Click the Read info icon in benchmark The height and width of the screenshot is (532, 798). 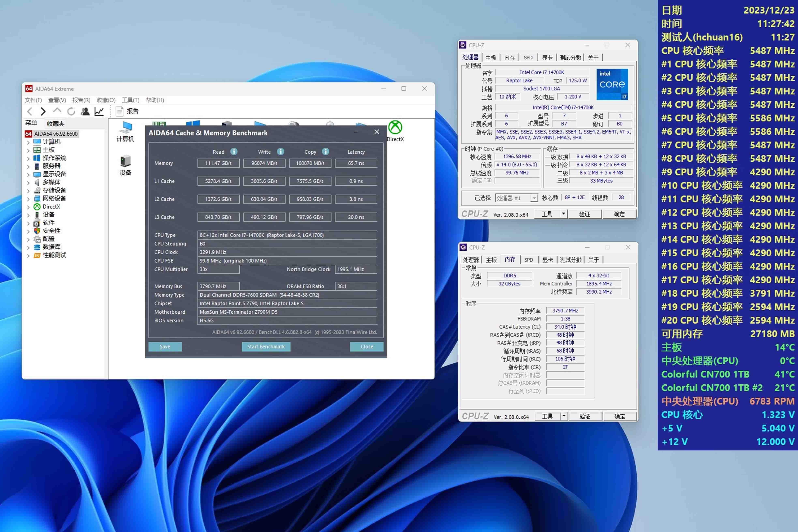click(x=234, y=152)
